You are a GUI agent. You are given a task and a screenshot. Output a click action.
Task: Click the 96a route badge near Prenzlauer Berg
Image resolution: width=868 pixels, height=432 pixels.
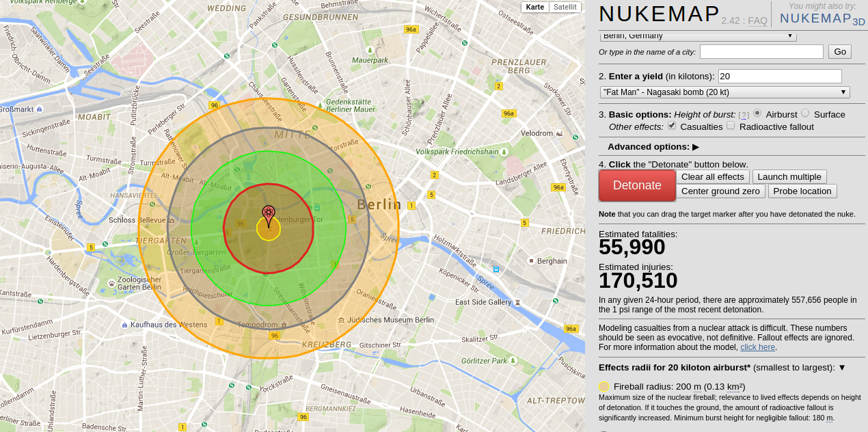coord(508,113)
